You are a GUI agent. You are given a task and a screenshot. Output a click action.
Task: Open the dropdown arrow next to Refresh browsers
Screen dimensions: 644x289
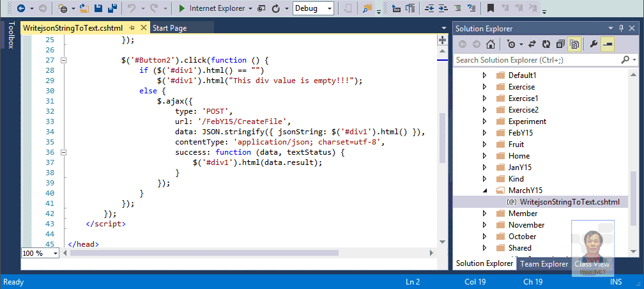[287, 9]
